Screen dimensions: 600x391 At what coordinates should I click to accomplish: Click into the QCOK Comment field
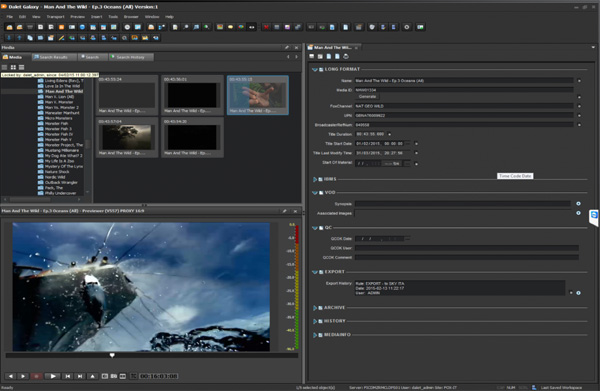click(466, 257)
